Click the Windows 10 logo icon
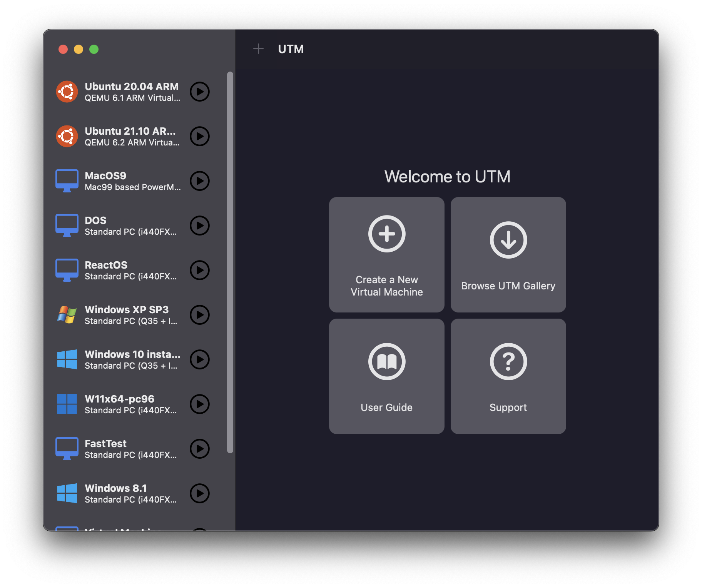 [67, 359]
